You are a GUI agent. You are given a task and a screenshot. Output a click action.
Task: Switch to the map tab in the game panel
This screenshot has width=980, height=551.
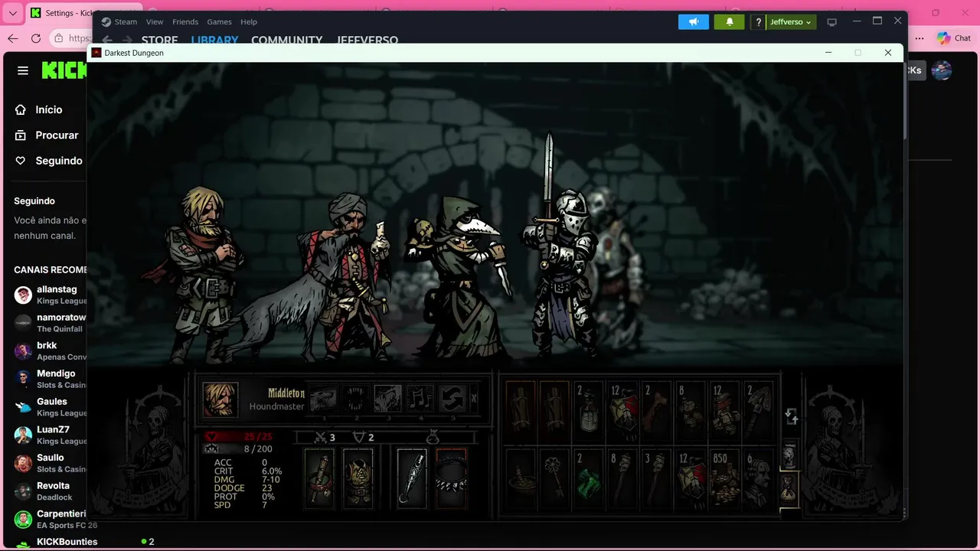pos(789,455)
